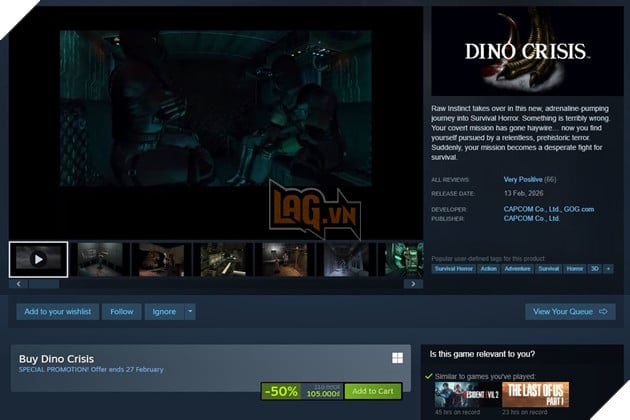This screenshot has height=420, width=630.
Task: Click the 105.000₫ discounted price
Action: pos(323,394)
